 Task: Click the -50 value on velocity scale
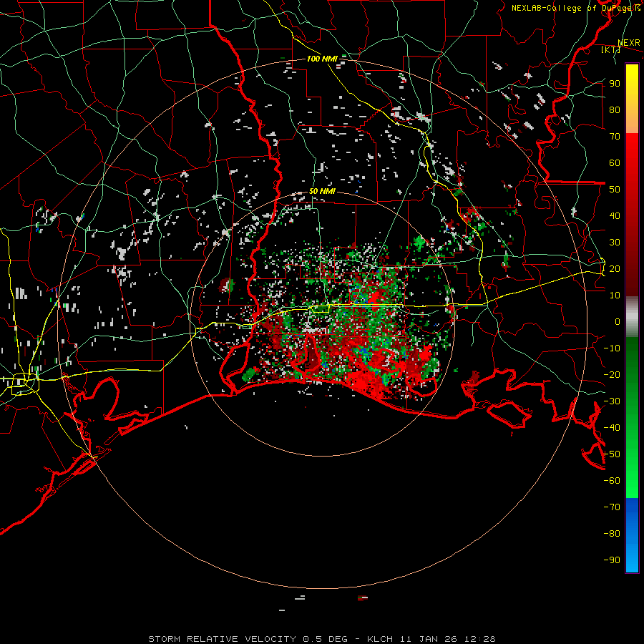pyautogui.click(x=612, y=454)
